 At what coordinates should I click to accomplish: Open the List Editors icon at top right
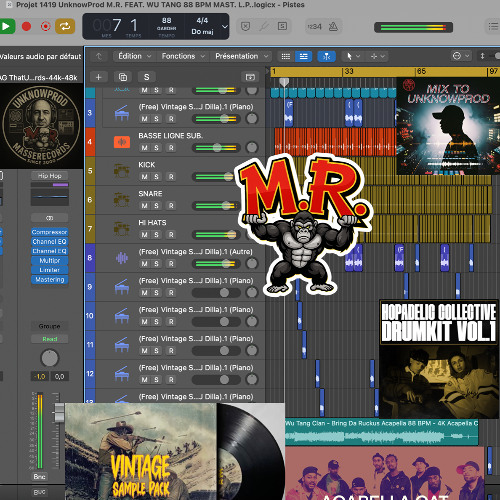point(493,26)
